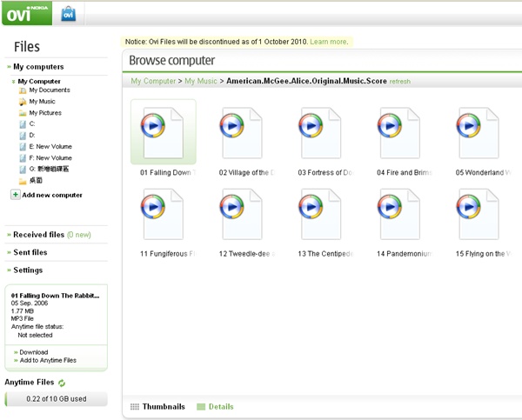
Task: Click the E: New Volume drive icon
Action: point(23,147)
